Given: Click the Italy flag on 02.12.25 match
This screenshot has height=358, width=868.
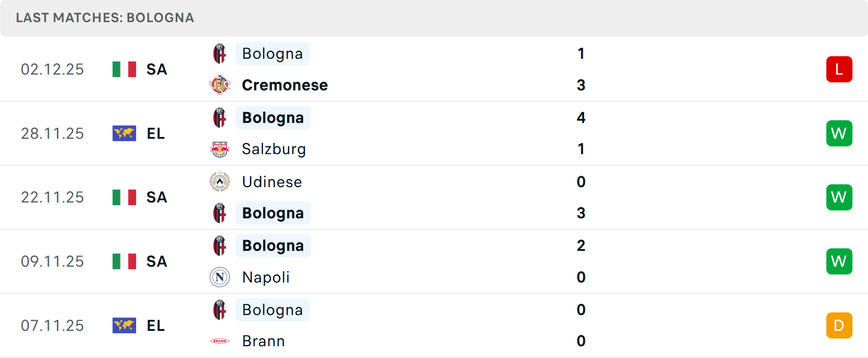Looking at the screenshot, I should pyautogui.click(x=124, y=69).
